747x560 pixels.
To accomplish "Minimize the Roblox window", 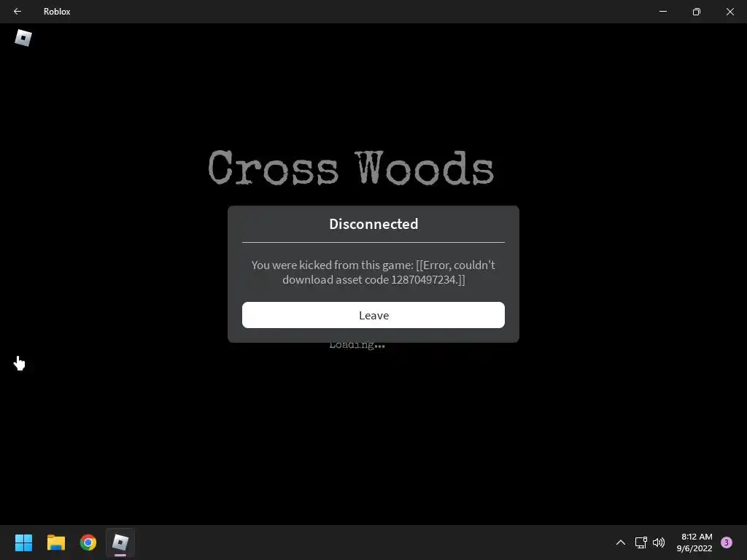I will pos(662,12).
